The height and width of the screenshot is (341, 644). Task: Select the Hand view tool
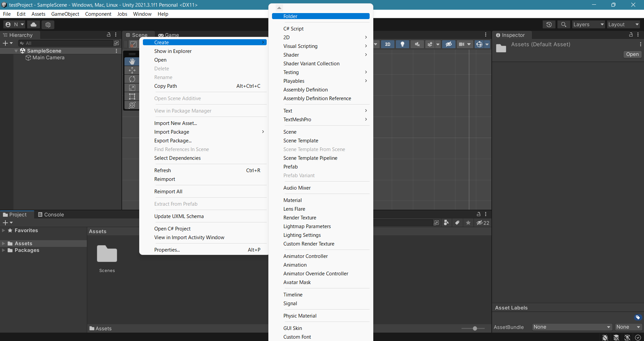pos(132,61)
